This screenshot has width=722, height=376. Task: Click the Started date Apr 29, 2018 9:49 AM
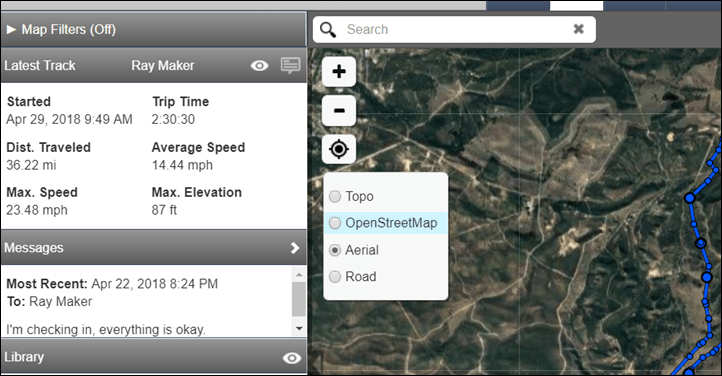[69, 119]
